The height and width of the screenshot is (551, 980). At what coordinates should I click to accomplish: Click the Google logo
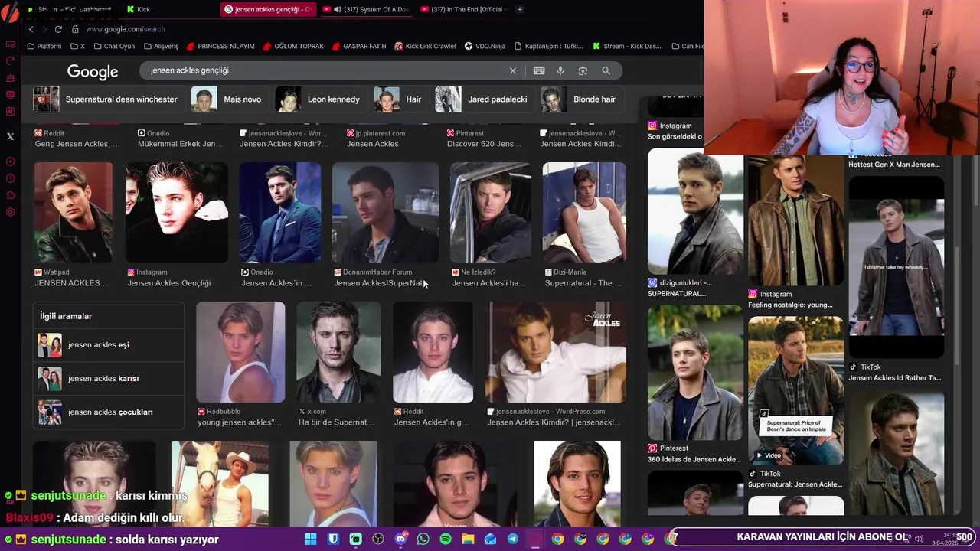pyautogui.click(x=93, y=71)
